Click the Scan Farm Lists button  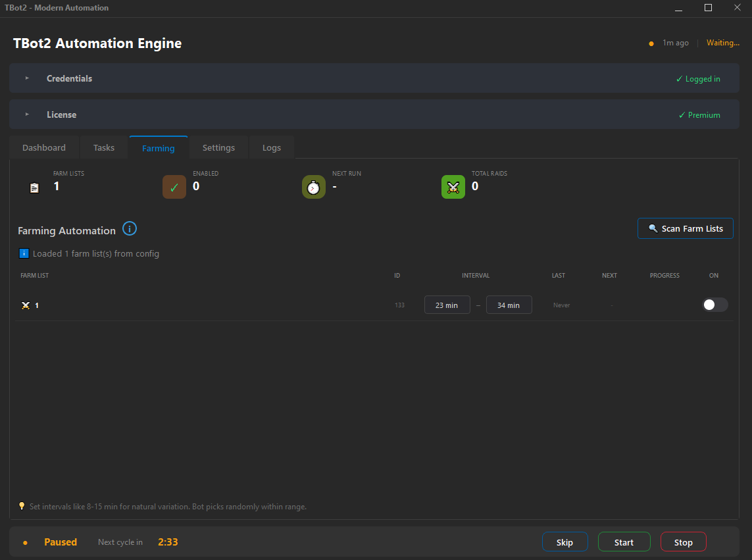point(685,228)
